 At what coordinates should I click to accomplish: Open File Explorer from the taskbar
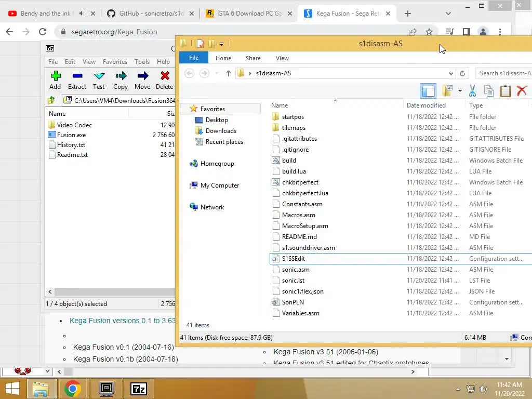tap(41, 389)
